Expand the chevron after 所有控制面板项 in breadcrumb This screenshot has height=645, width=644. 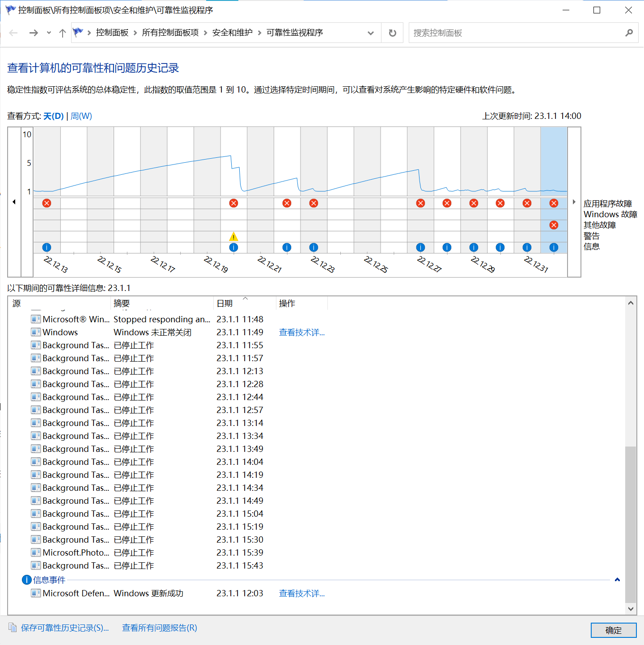(x=206, y=33)
